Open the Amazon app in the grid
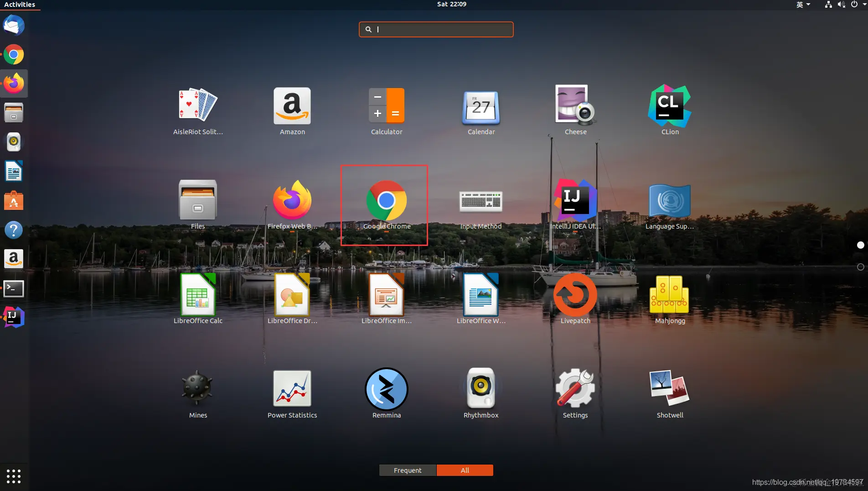 click(292, 111)
